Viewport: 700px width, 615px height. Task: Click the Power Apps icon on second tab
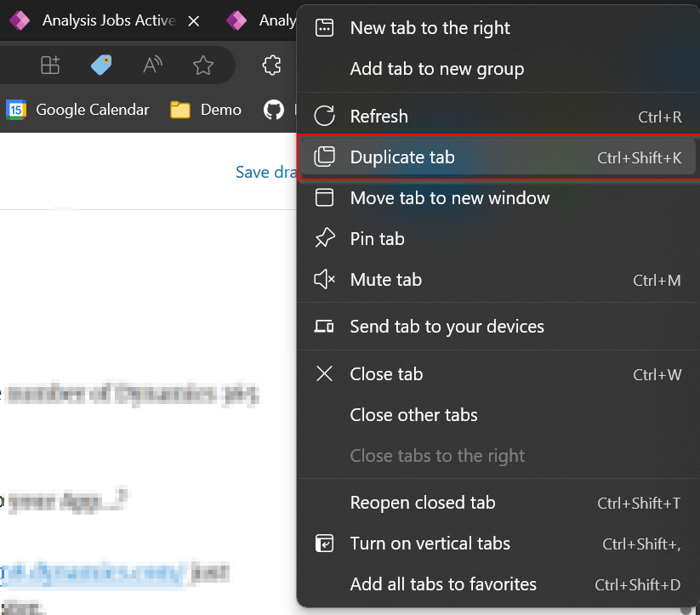click(236, 20)
